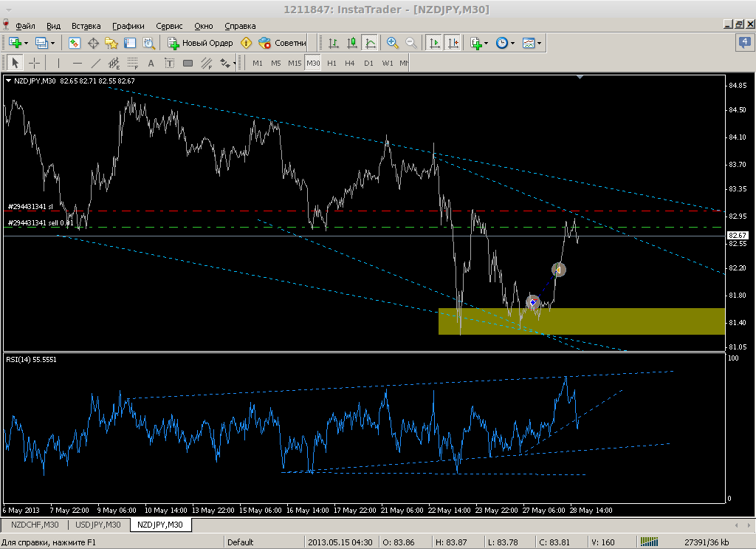The image size is (756, 549).
Task: Switch to M5 timeframe
Action: pyautogui.click(x=276, y=64)
